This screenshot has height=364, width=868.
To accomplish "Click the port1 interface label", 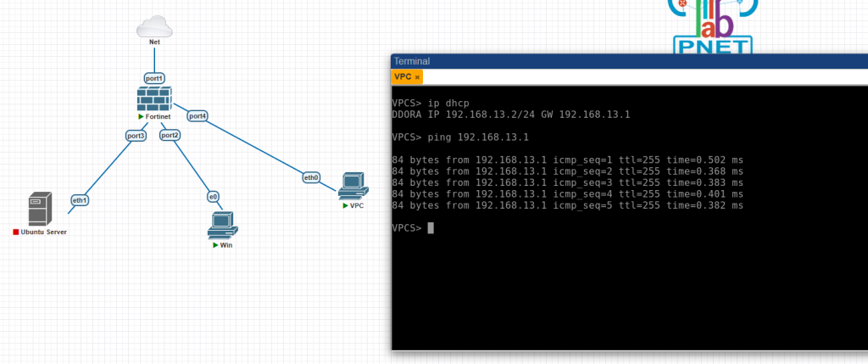I will pos(154,77).
